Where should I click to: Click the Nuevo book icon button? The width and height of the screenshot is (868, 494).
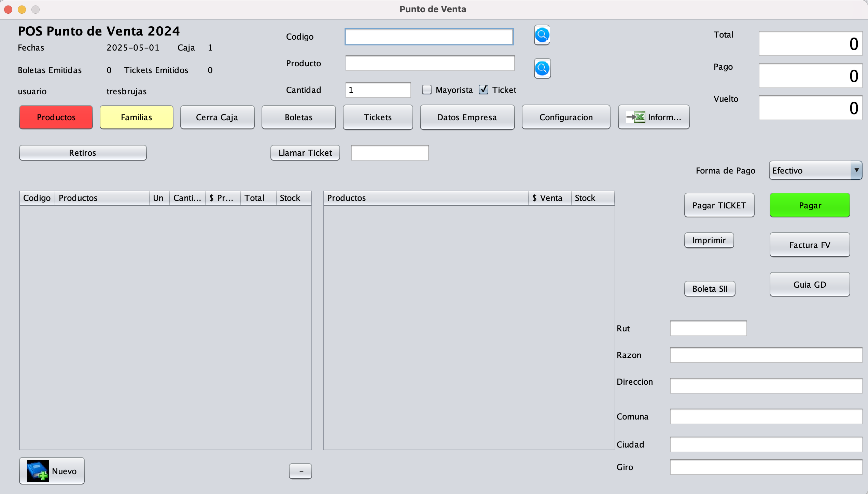pos(52,471)
